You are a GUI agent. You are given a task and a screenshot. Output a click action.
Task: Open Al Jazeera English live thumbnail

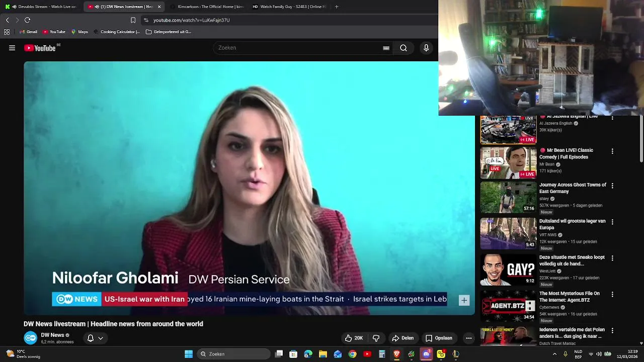coord(508,130)
